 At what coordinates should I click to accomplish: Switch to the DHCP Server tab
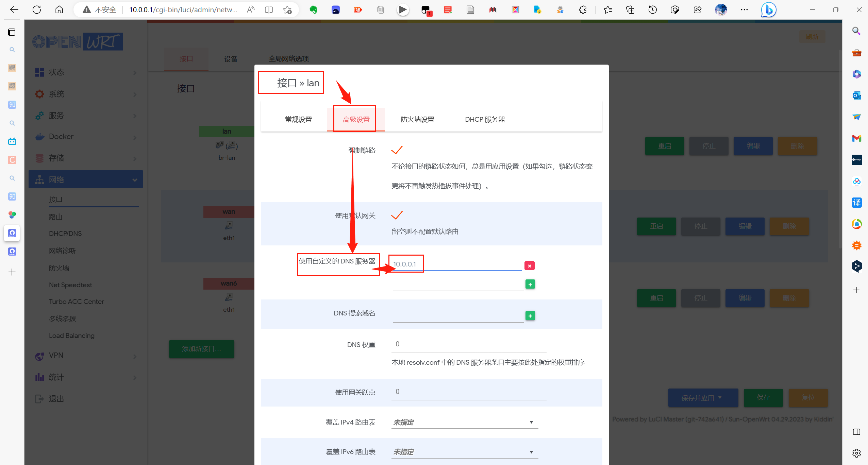(x=485, y=120)
